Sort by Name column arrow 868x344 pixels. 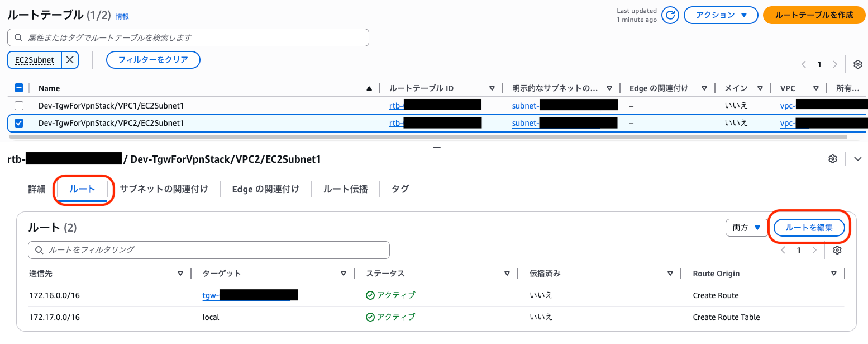369,88
